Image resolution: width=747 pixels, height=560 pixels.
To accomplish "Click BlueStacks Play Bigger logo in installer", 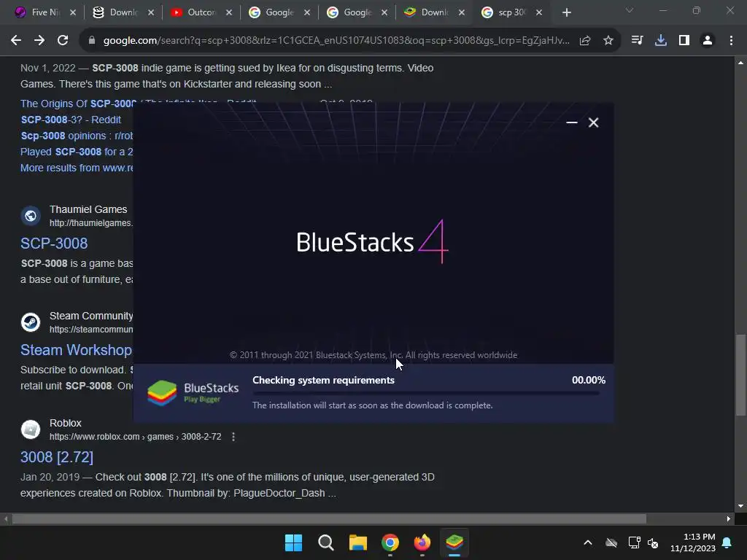I will point(193,393).
